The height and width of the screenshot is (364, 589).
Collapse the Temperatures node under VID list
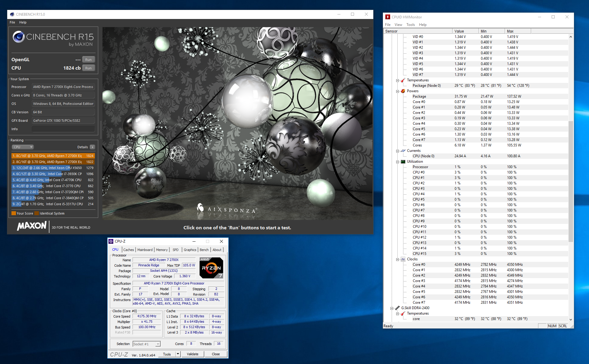pyautogui.click(x=398, y=80)
